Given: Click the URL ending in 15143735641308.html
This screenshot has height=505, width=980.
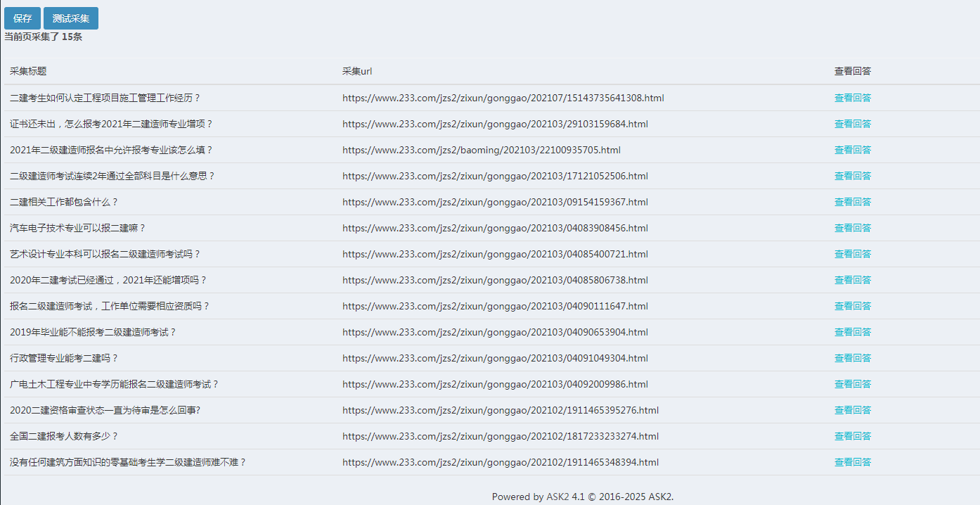Looking at the screenshot, I should click(503, 98).
